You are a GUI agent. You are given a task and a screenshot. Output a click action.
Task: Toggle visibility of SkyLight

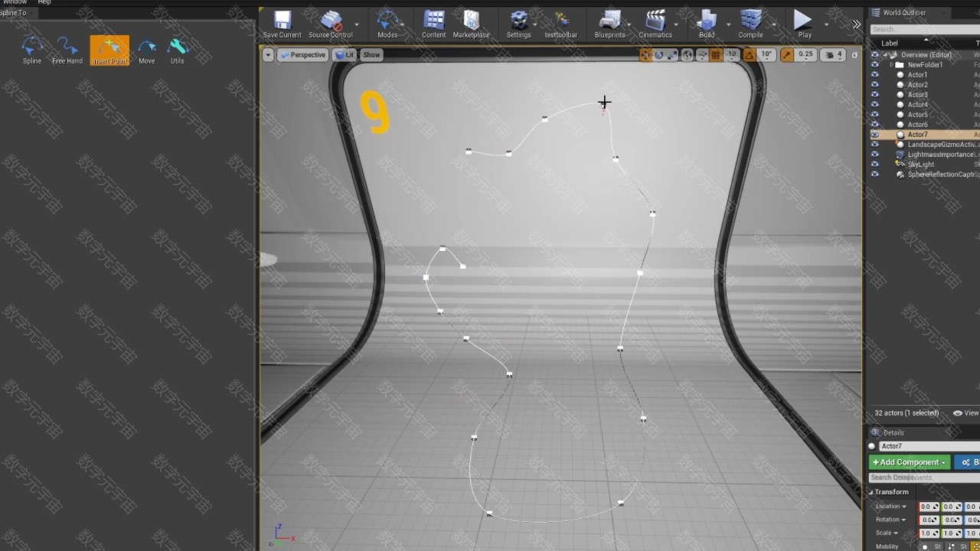pyautogui.click(x=875, y=165)
